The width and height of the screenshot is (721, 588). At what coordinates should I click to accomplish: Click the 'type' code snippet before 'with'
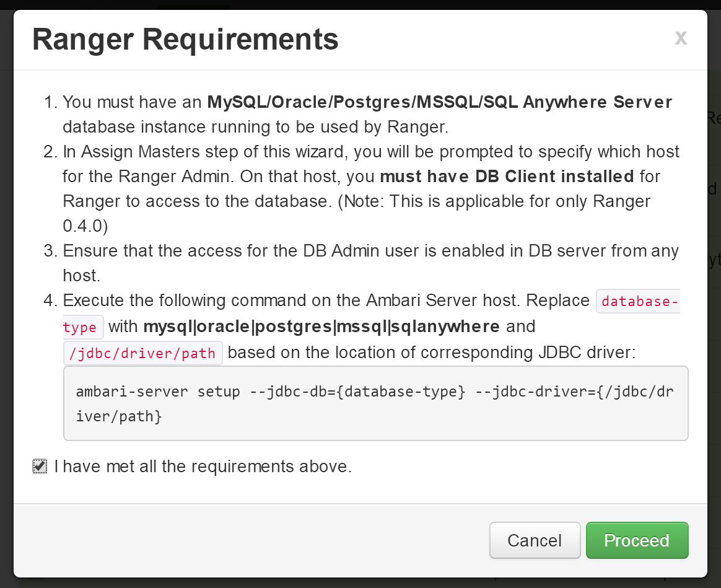click(83, 327)
